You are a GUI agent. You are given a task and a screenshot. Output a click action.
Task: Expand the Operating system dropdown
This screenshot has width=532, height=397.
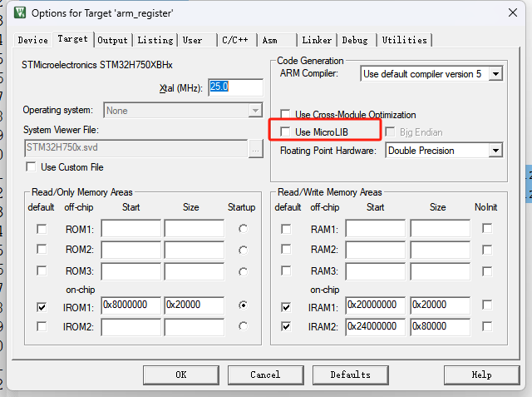coord(255,111)
